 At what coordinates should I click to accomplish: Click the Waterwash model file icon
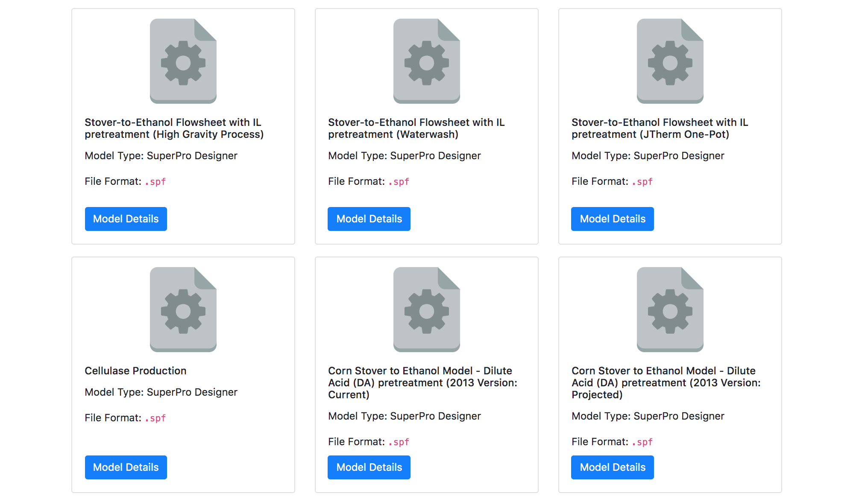426,61
